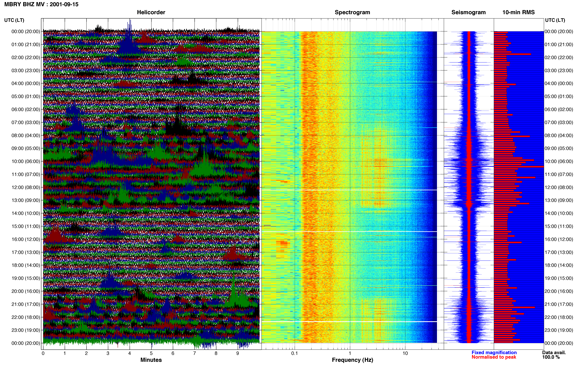Click left time label '04:00 (00:00)'
The image size is (588, 368).
(x=26, y=83)
